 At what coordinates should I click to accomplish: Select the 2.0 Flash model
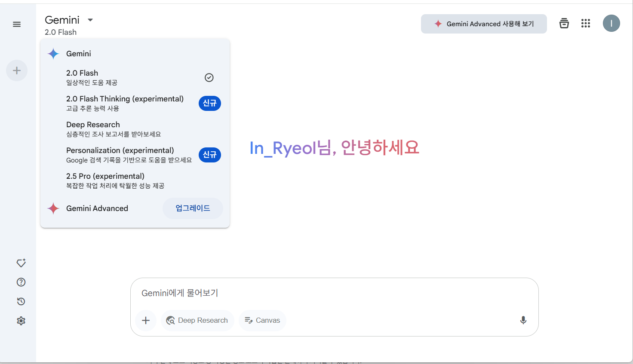click(x=135, y=77)
